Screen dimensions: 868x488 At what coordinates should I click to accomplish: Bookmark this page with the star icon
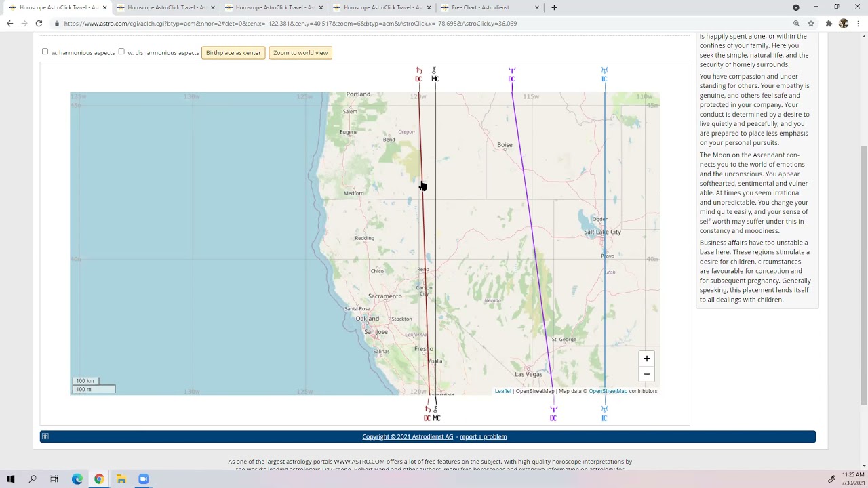811,23
